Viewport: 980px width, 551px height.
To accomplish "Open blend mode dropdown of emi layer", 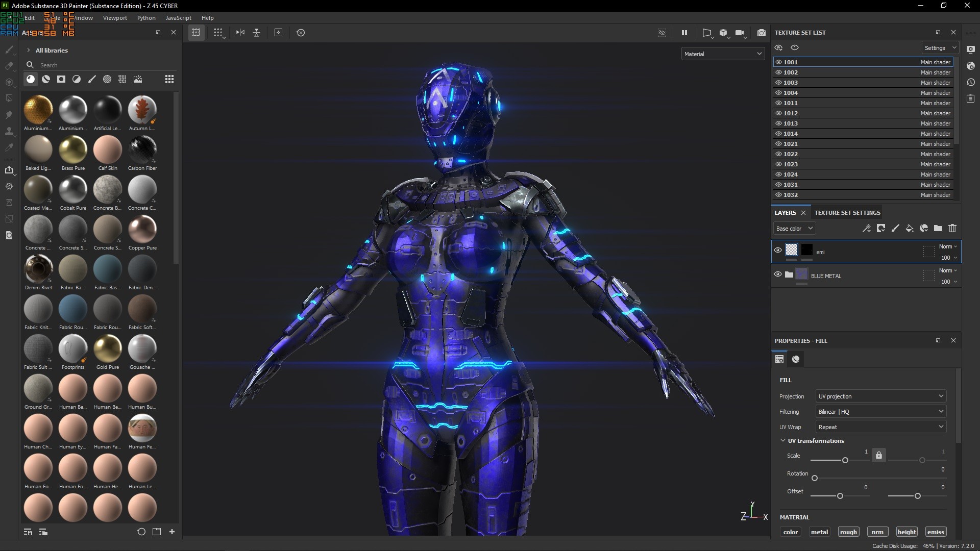I will 948,246.
